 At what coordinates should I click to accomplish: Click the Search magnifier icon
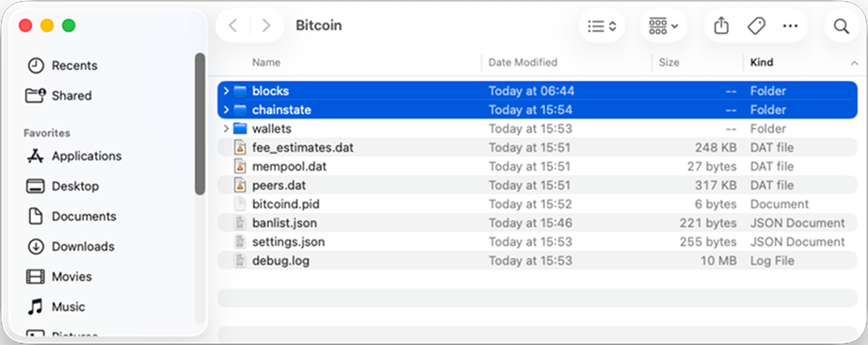[x=842, y=26]
